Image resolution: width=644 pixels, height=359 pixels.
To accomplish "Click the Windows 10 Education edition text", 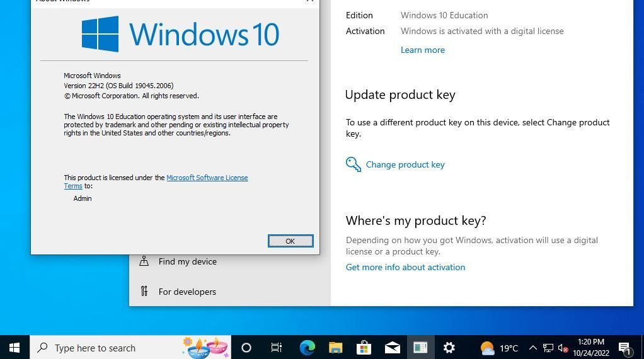I will [444, 15].
